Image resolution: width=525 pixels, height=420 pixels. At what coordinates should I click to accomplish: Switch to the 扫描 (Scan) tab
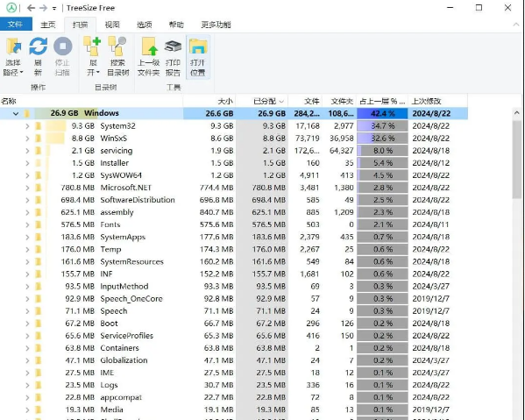[x=81, y=25]
